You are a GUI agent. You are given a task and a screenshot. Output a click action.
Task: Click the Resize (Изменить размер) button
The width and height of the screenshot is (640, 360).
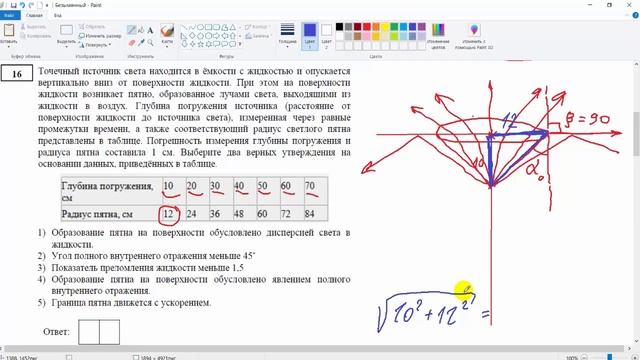click(100, 36)
